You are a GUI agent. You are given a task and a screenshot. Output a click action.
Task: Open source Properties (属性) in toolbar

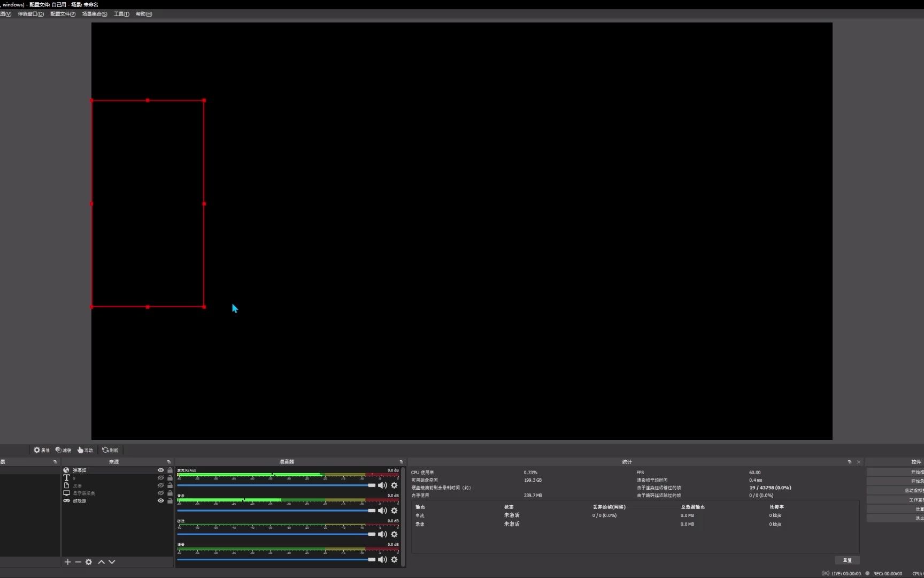point(42,450)
